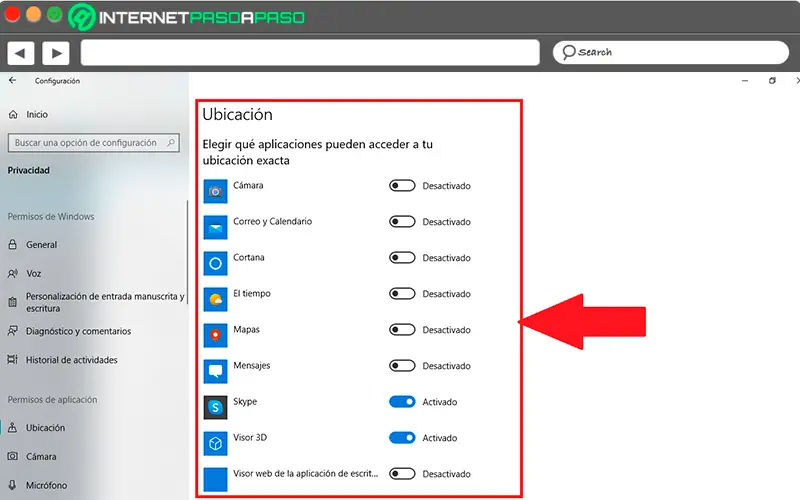Screen dimensions: 800x500
Task: Click the browser forward triangle button
Action: point(56,53)
